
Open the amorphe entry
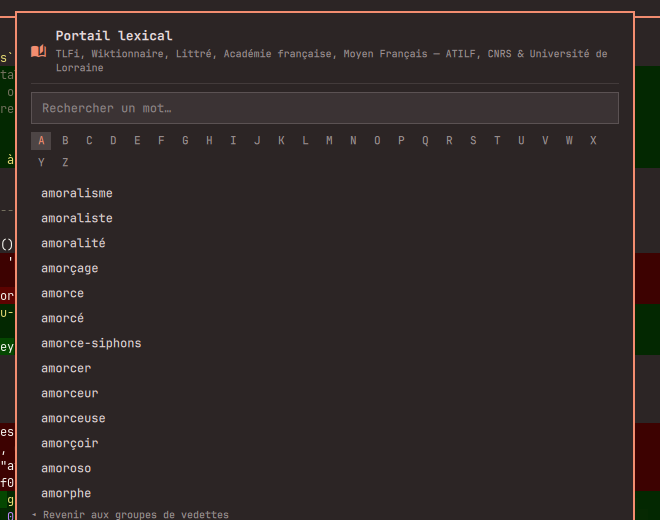click(66, 493)
